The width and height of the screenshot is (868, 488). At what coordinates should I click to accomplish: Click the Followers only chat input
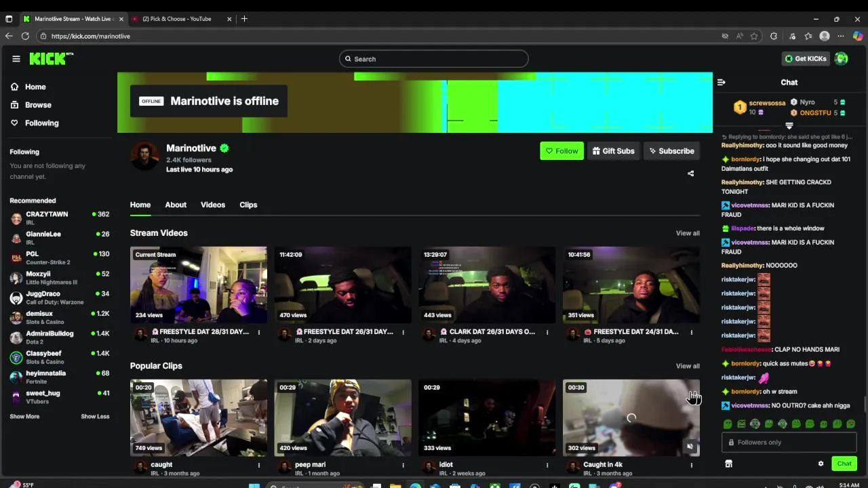789,443
